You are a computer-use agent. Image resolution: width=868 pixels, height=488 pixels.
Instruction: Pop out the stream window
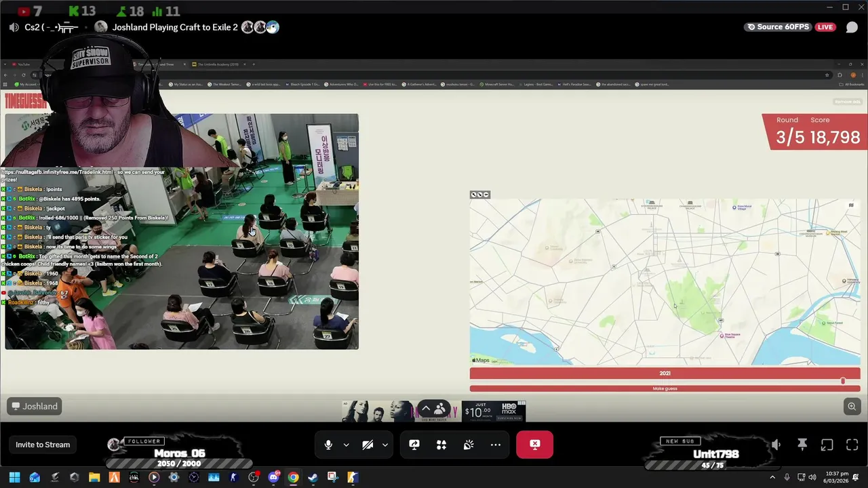click(827, 445)
